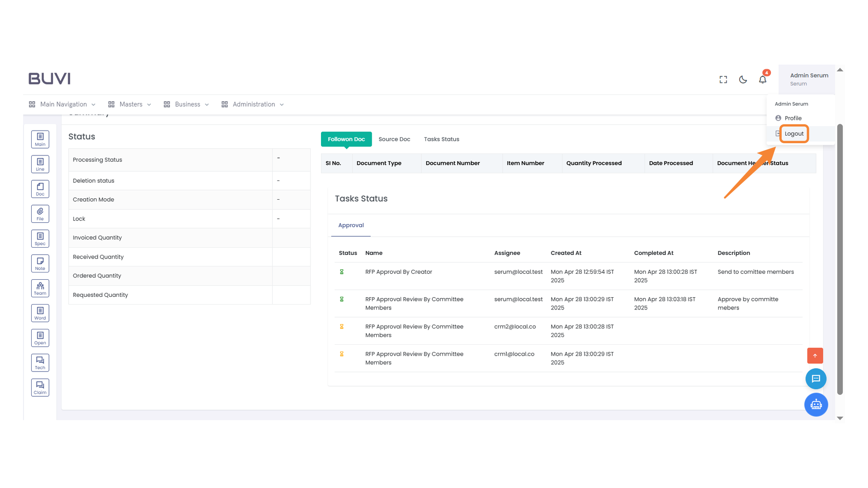Open the Main sidebar icon
This screenshot has height=488, width=868.
(x=40, y=139)
